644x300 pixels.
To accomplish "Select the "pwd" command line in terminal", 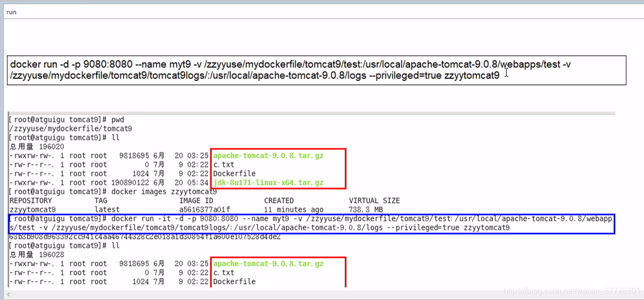I will 67,120.
